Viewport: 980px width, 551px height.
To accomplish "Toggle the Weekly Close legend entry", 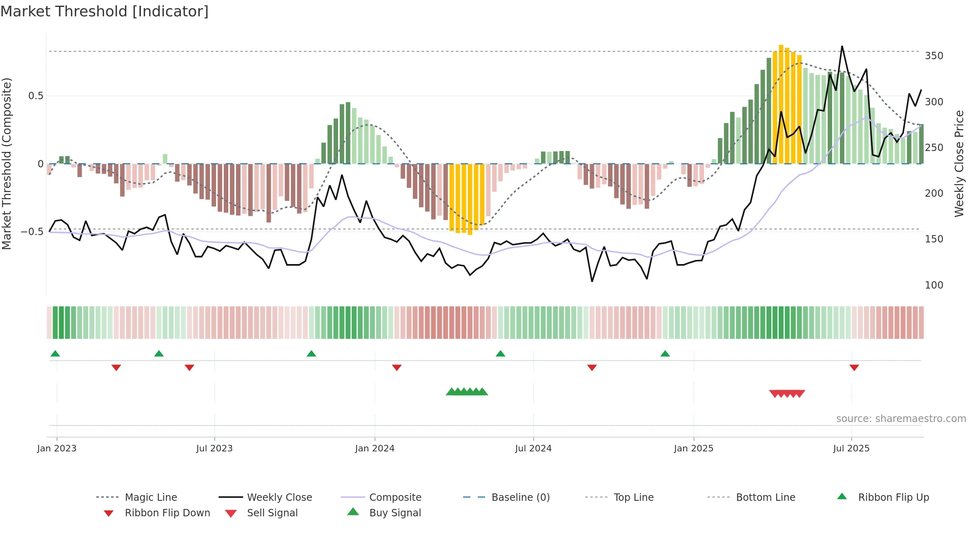I will pyautogui.click(x=265, y=497).
